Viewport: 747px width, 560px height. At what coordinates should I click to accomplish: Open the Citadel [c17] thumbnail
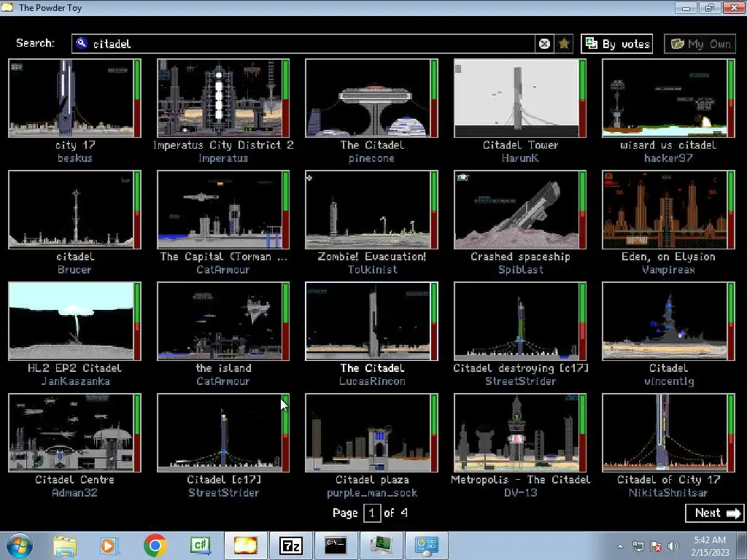click(220, 432)
